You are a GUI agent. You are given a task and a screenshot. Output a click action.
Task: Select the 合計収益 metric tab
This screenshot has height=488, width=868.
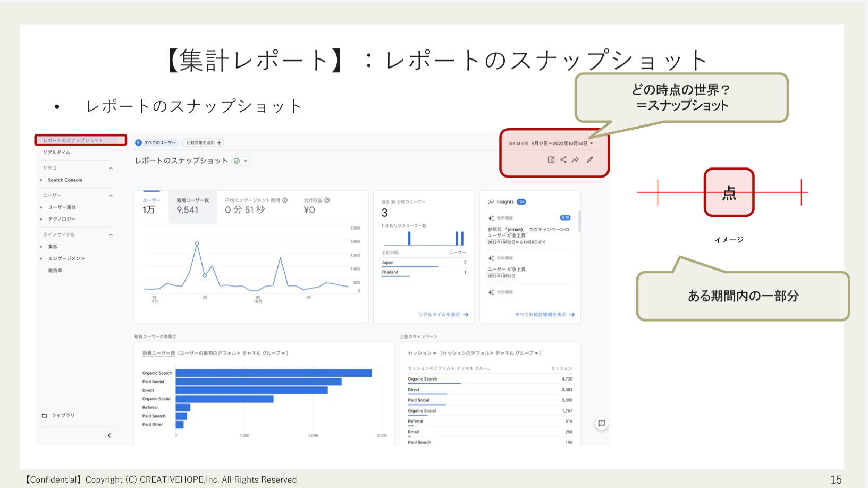(x=316, y=206)
